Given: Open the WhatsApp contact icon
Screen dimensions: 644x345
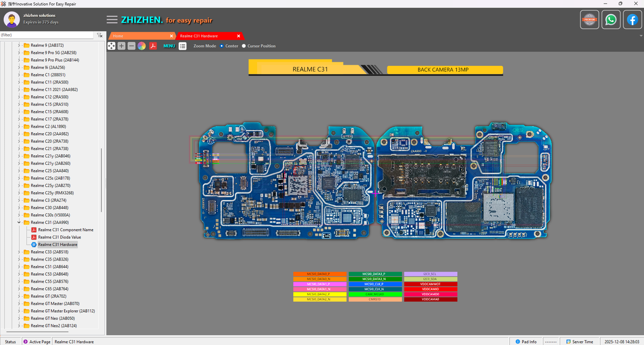Looking at the screenshot, I should [x=611, y=20].
